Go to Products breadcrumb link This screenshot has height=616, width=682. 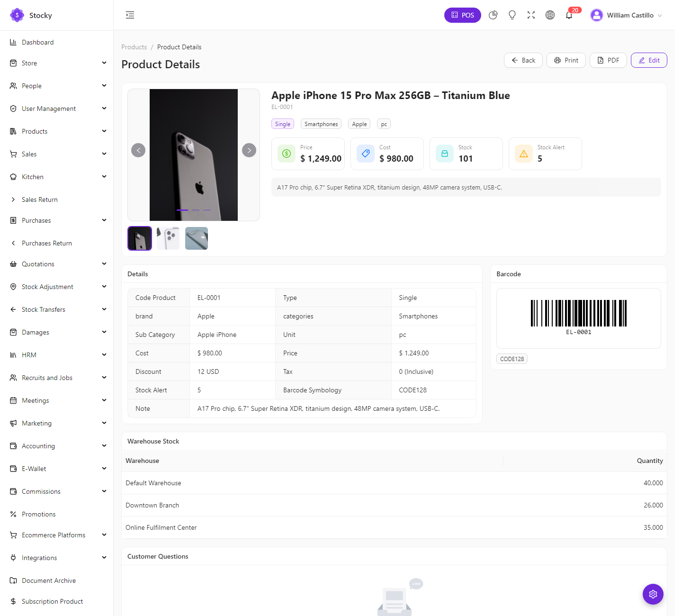pyautogui.click(x=134, y=47)
